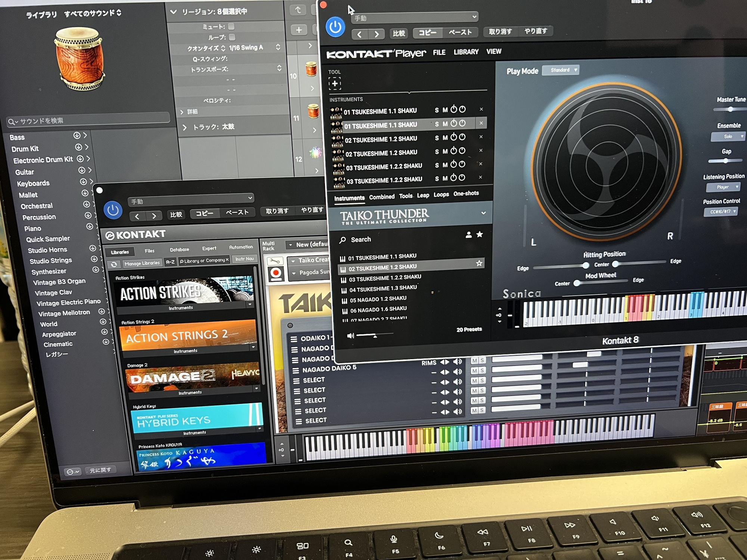Open the VIEW menu in Kontakt Player
The image size is (747, 560).
tap(494, 52)
